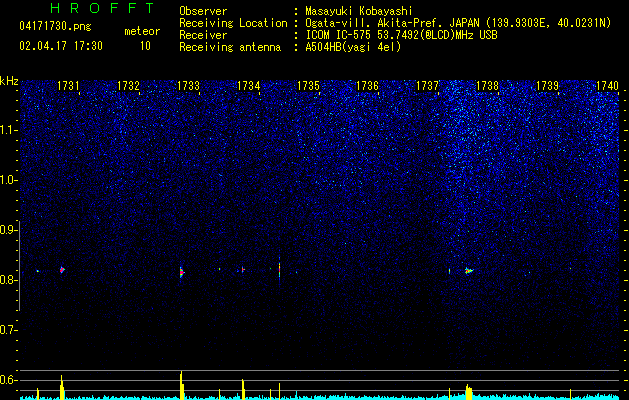Select the filename 04171730.png

tap(55, 27)
